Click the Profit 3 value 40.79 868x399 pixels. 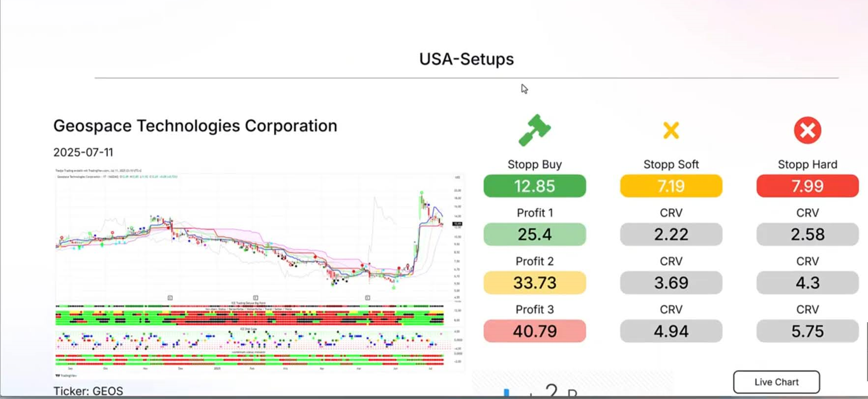coord(535,331)
